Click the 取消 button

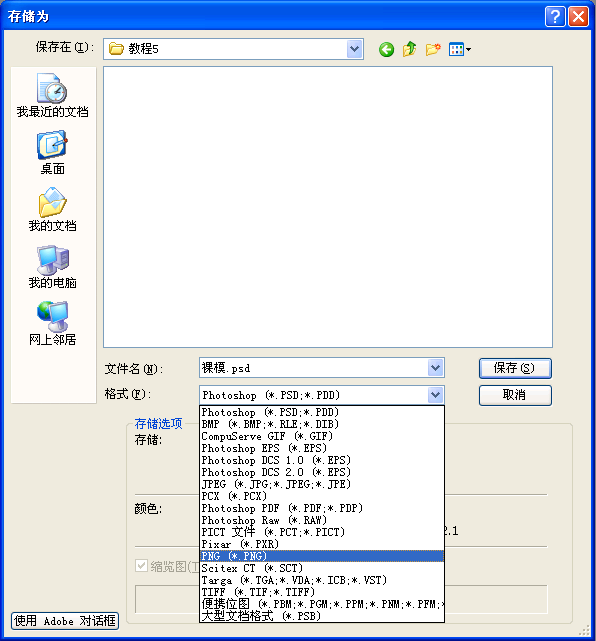(515, 395)
